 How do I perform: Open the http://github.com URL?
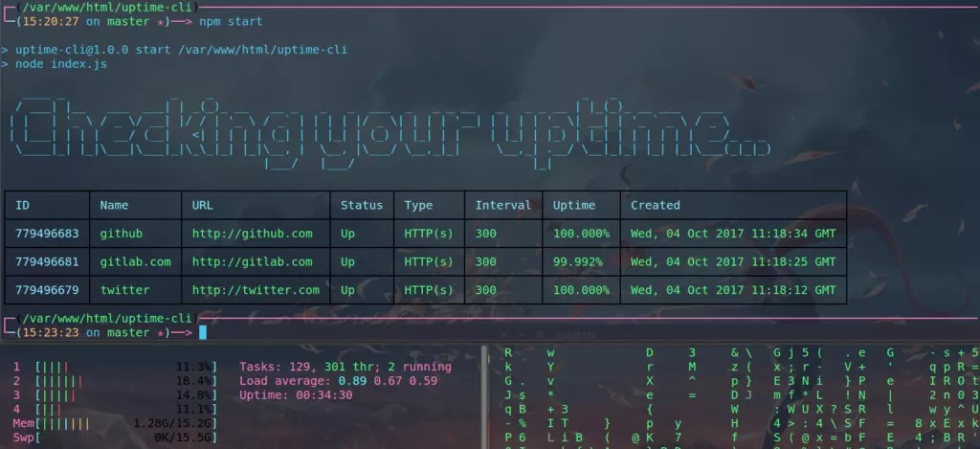click(x=252, y=234)
